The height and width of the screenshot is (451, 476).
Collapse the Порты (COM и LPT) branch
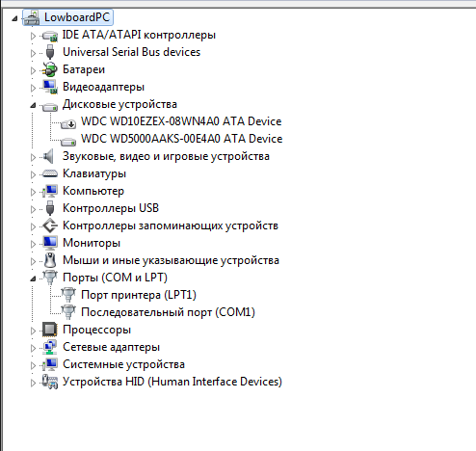pyautogui.click(x=33, y=279)
